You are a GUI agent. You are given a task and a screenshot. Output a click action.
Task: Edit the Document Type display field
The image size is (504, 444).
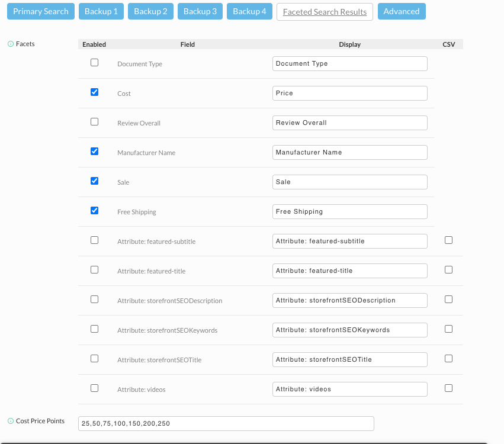coord(349,63)
